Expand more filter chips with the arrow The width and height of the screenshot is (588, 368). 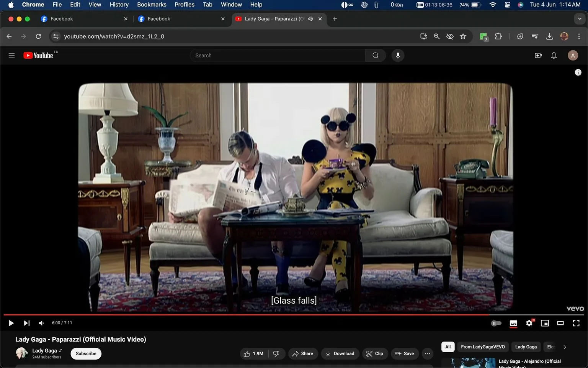[564, 347]
